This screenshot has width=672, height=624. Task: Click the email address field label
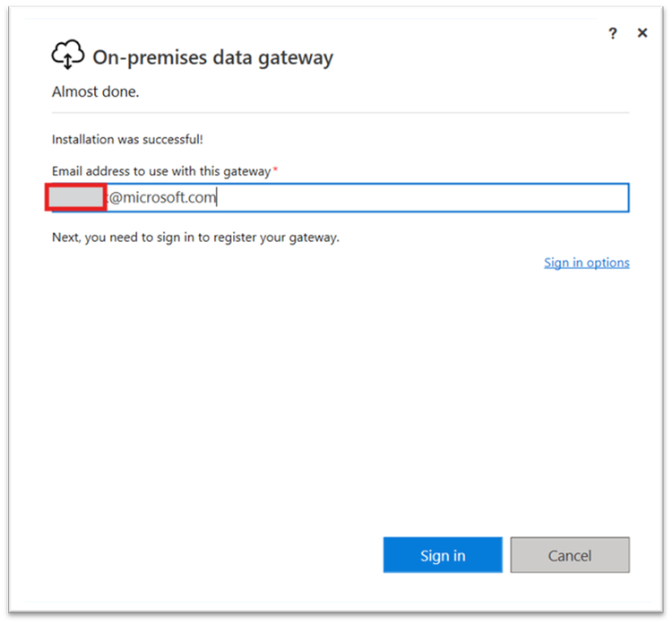160,170
